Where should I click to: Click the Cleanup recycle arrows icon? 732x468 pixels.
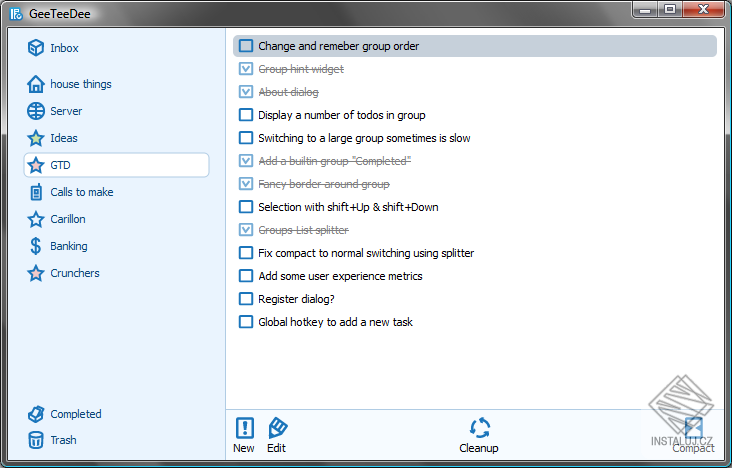[x=480, y=428]
